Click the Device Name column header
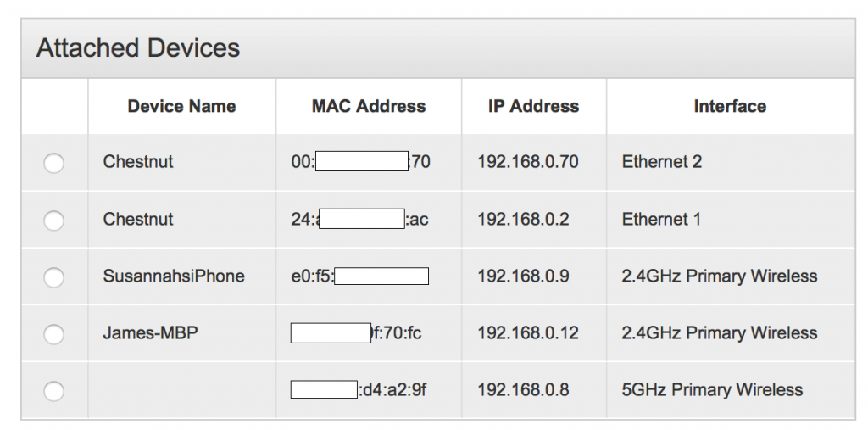Image resolution: width=868 pixels, height=430 pixels. pyautogui.click(x=181, y=107)
